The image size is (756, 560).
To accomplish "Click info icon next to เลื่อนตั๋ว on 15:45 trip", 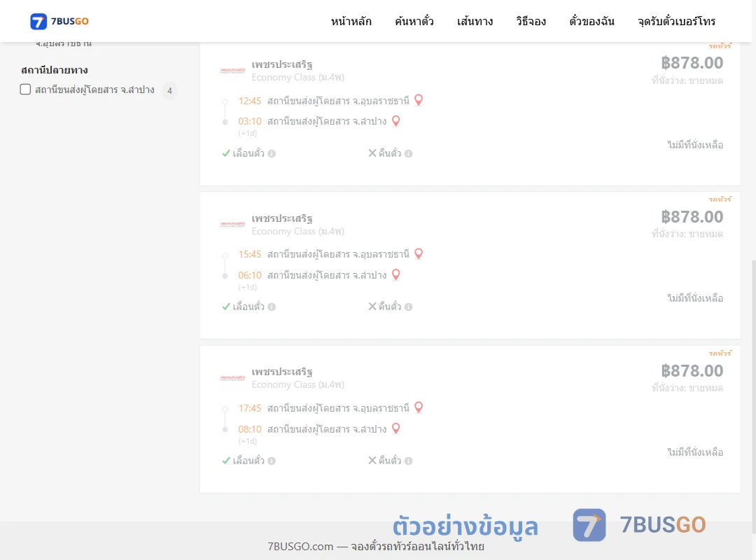I will click(272, 307).
